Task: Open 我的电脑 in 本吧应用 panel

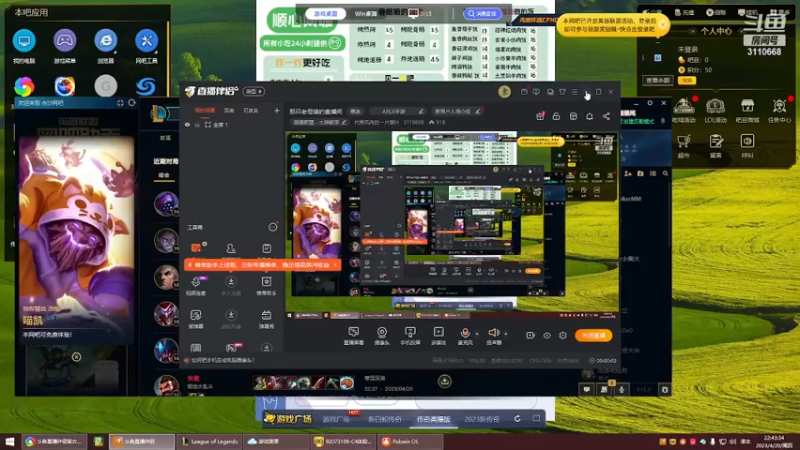Action: [x=24, y=46]
